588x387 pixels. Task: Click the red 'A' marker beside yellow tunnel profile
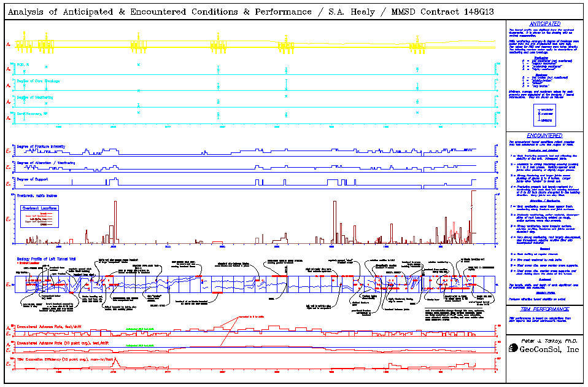tap(8, 45)
